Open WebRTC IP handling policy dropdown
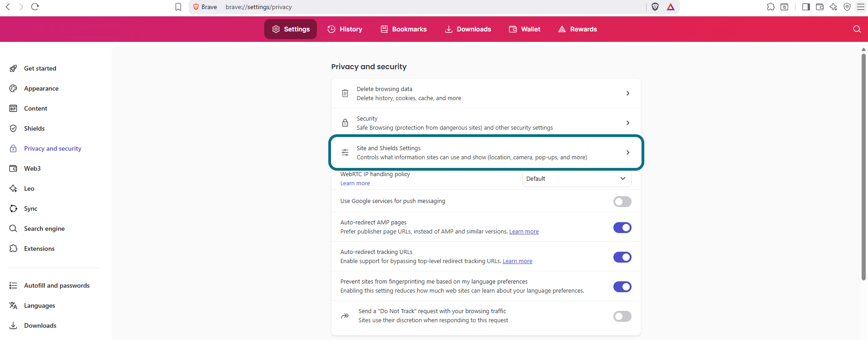Image resolution: width=868 pixels, height=340 pixels. pyautogui.click(x=577, y=178)
